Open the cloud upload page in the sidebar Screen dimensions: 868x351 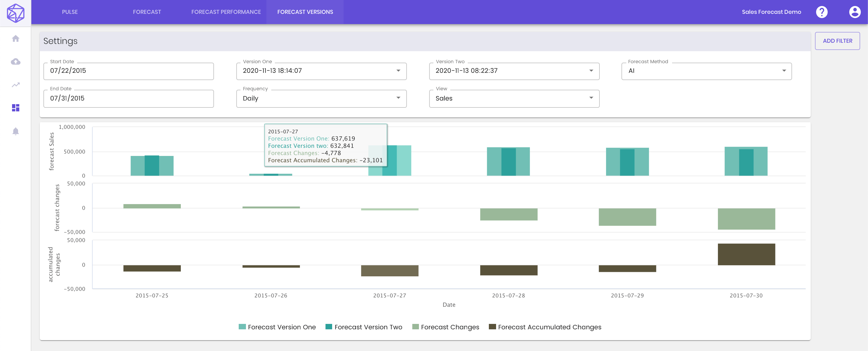point(15,62)
